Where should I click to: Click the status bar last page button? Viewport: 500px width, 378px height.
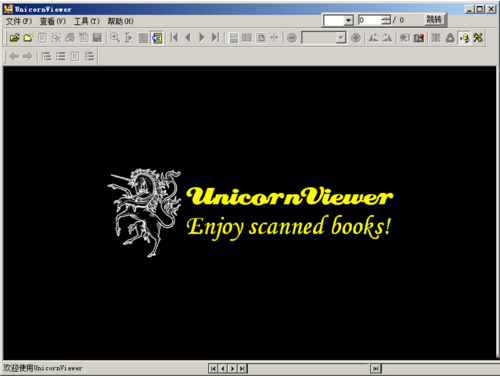[x=242, y=368]
